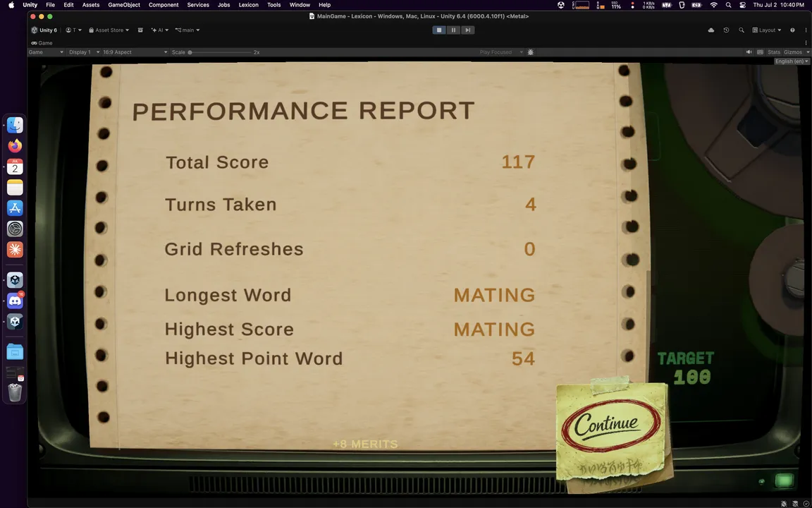Open the account T dropdown
The width and height of the screenshot is (812, 508).
pyautogui.click(x=73, y=30)
